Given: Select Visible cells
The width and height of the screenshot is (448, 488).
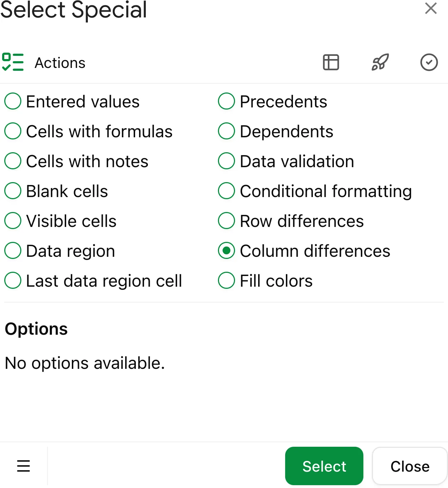Looking at the screenshot, I should pos(12,221).
